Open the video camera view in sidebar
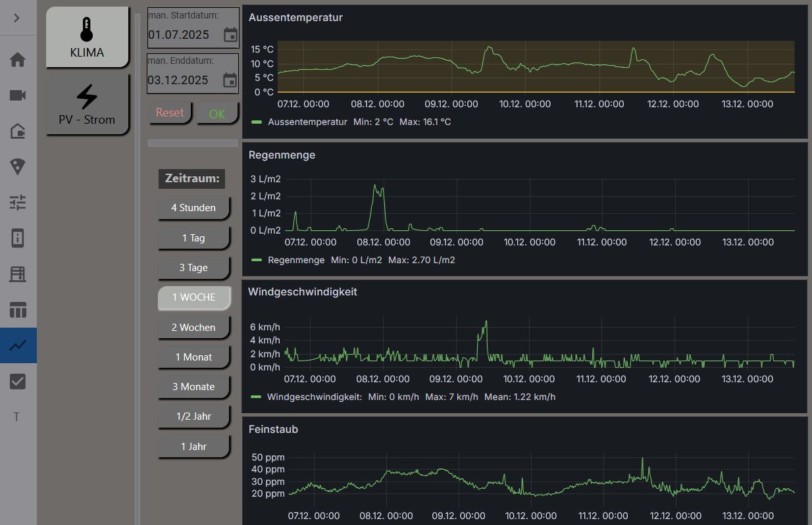Image resolution: width=812 pixels, height=525 pixels. (18, 96)
